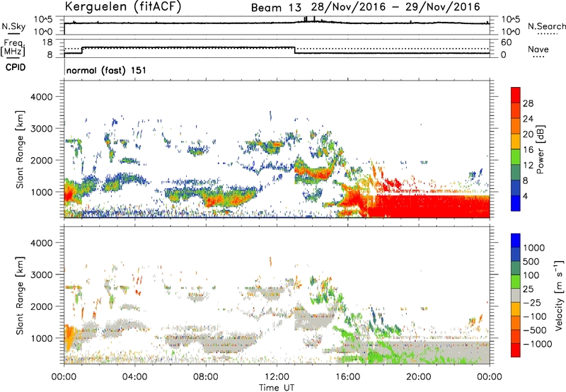Click the Power [dB] colorbar label
Screen dimensions: 566x392
point(540,149)
